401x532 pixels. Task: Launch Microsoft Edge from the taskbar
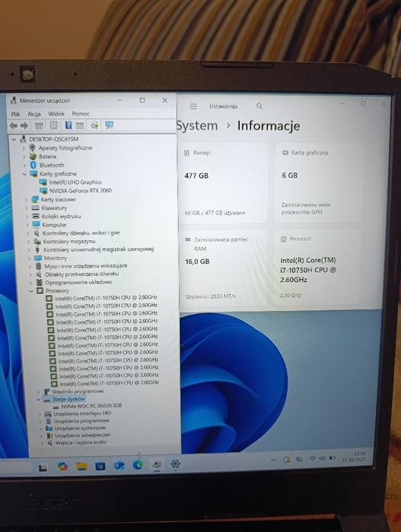(x=138, y=465)
